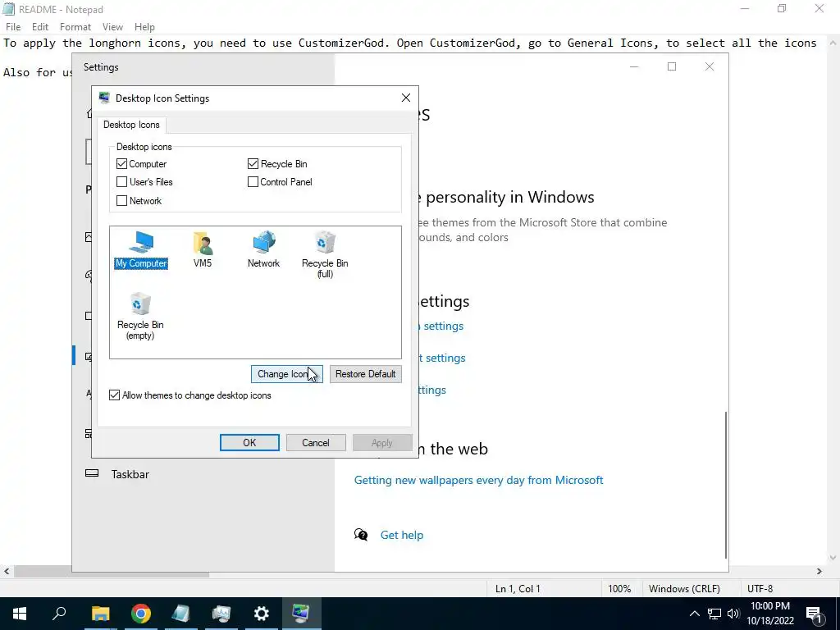Show hidden system tray icons

tap(694, 614)
